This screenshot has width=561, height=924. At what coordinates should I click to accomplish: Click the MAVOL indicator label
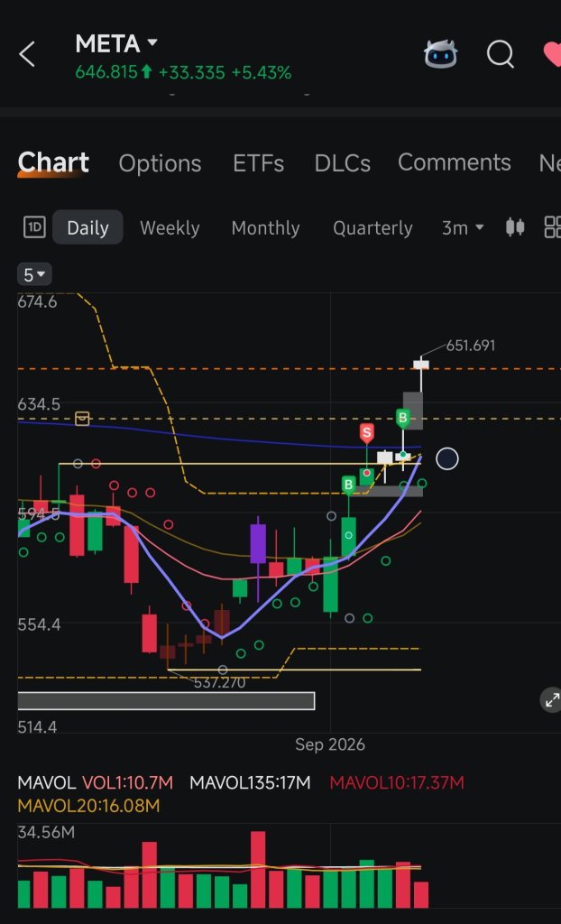coord(47,783)
